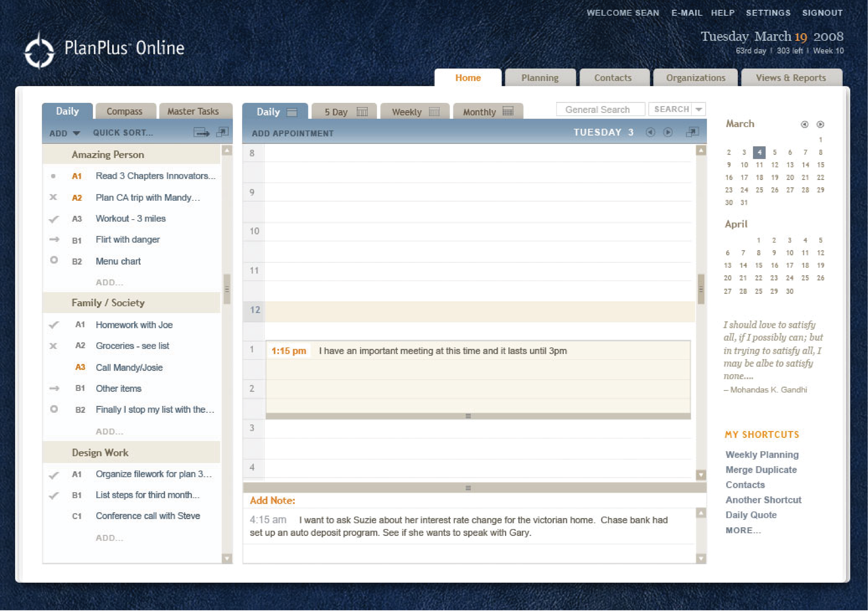Toggle checkmark for List steps for third month
The height and width of the screenshot is (611, 868).
pos(54,495)
